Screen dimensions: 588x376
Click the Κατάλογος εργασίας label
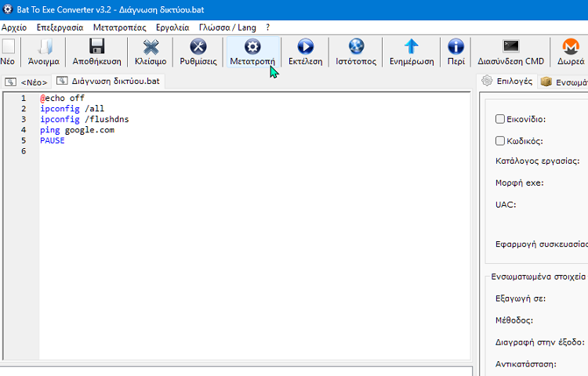pyautogui.click(x=537, y=161)
